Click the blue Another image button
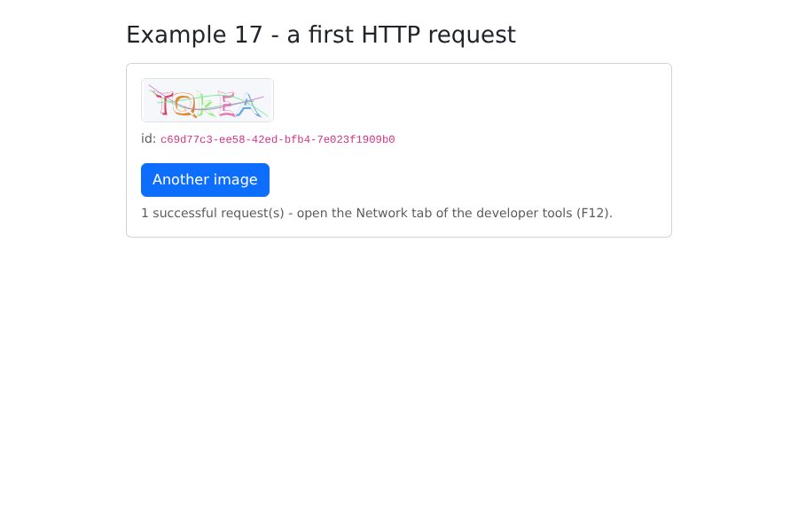The height and width of the screenshot is (532, 798). (205, 180)
